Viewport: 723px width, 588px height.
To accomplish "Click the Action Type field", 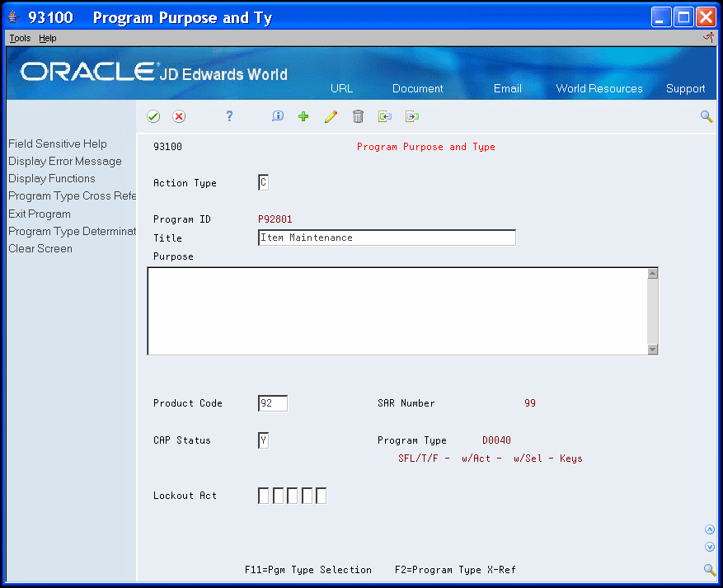I will point(263,182).
